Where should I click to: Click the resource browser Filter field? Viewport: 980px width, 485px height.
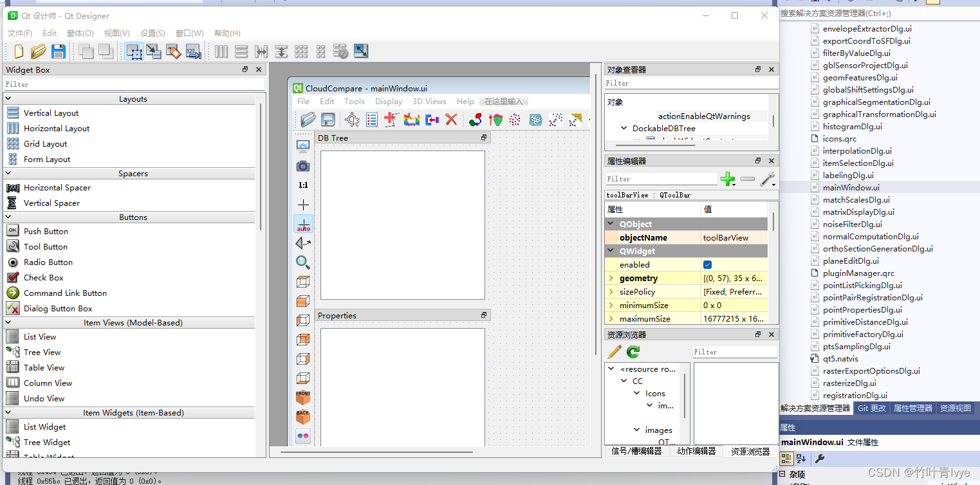point(735,352)
